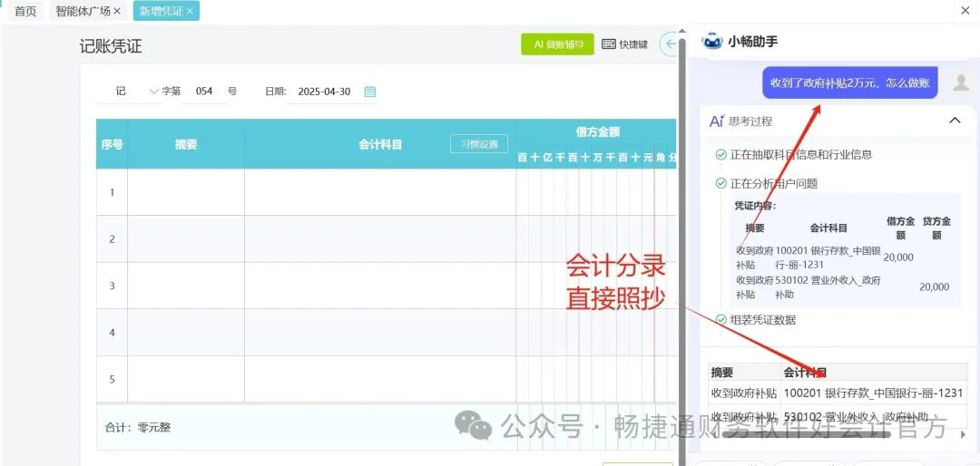This screenshot has height=466, width=980.
Task: Click row number 5 in 序号 column
Action: point(112,379)
